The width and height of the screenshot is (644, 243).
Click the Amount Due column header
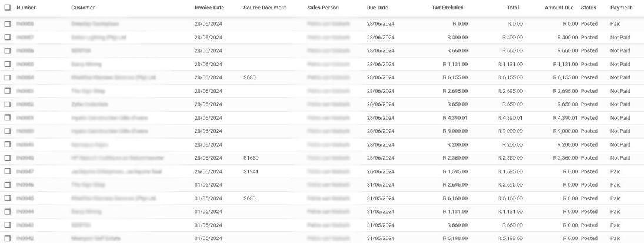[559, 8]
